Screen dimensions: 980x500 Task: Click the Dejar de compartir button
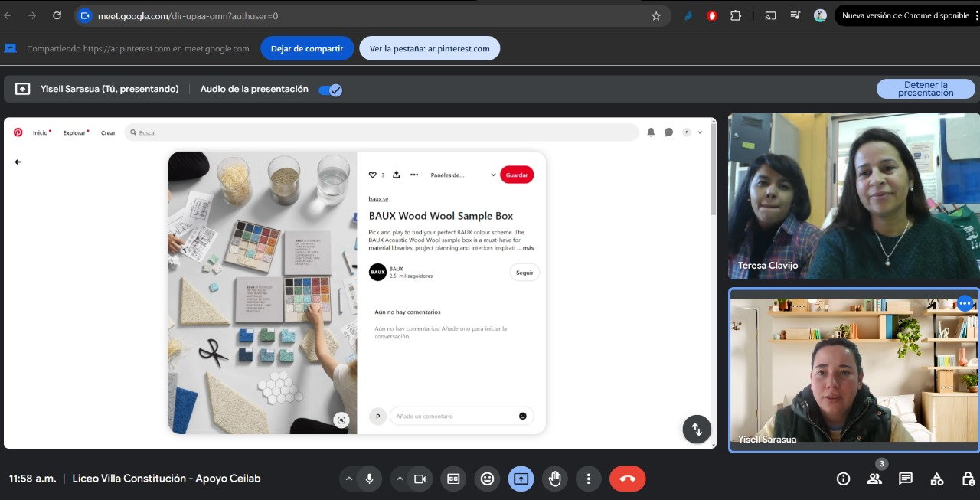click(307, 48)
